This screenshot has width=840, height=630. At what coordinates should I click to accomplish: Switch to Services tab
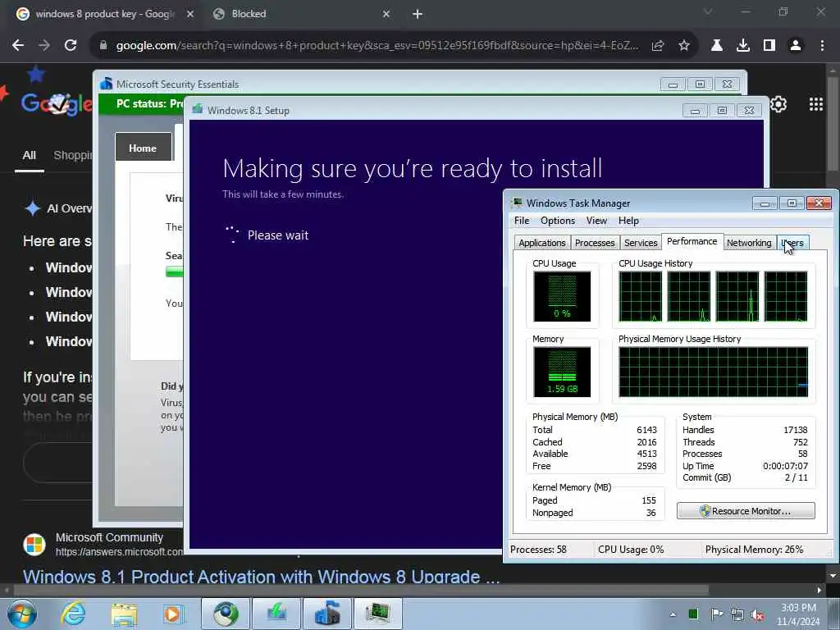(x=641, y=243)
